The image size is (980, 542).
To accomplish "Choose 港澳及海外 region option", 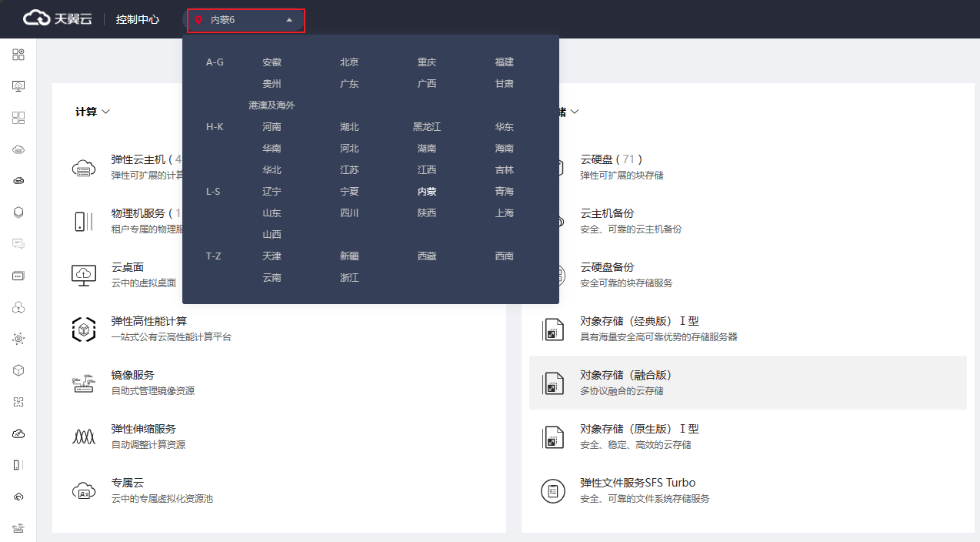I will 272,105.
